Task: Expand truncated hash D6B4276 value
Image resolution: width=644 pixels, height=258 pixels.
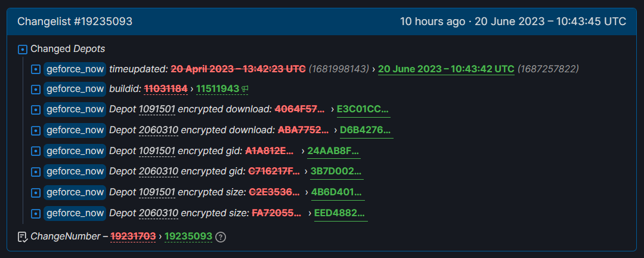Action: tap(366, 130)
